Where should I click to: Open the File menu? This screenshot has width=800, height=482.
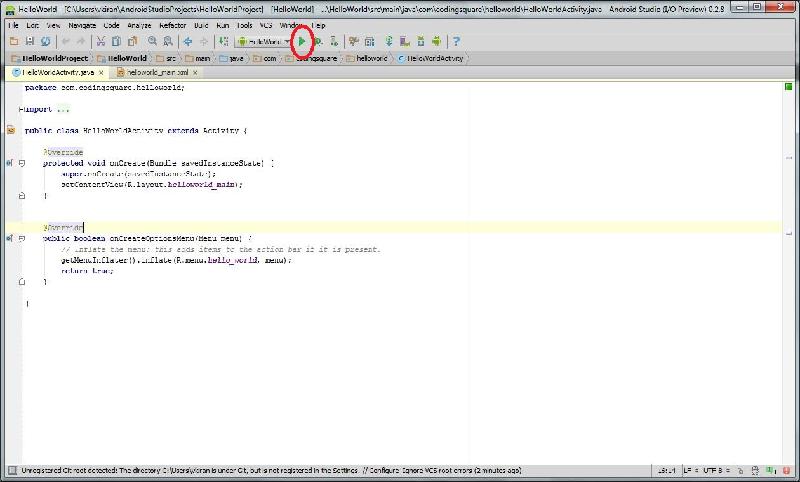(x=14, y=25)
